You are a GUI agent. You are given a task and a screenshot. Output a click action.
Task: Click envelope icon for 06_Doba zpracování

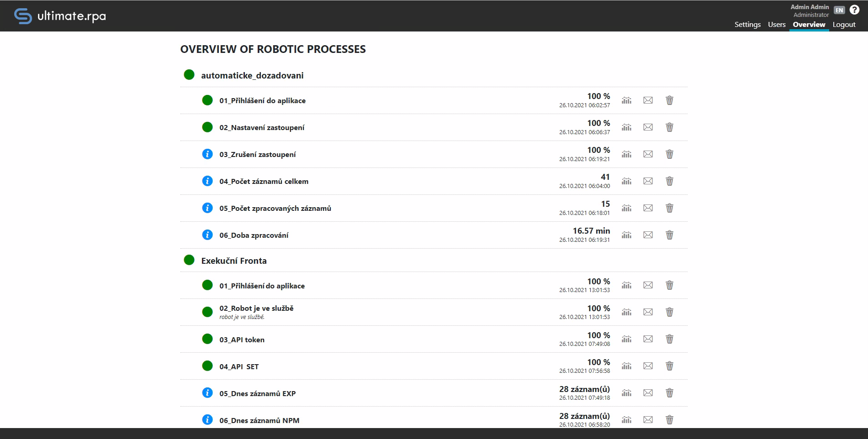(648, 235)
